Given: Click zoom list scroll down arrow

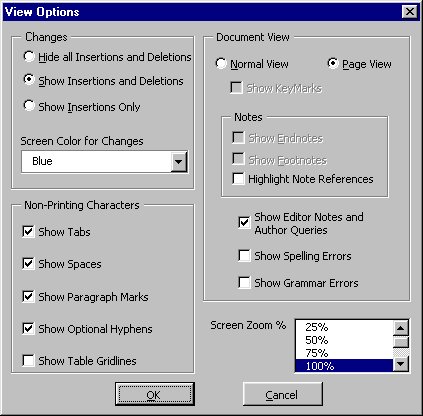Looking at the screenshot, I should click(x=401, y=363).
